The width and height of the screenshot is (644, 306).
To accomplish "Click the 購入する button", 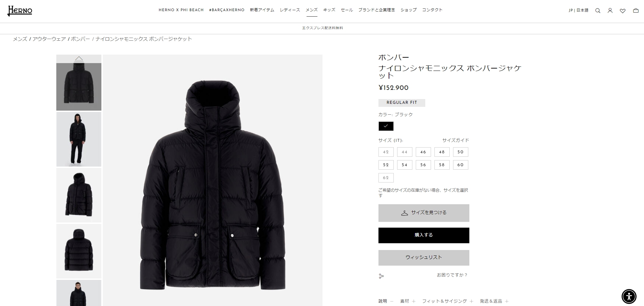I will coord(424,235).
